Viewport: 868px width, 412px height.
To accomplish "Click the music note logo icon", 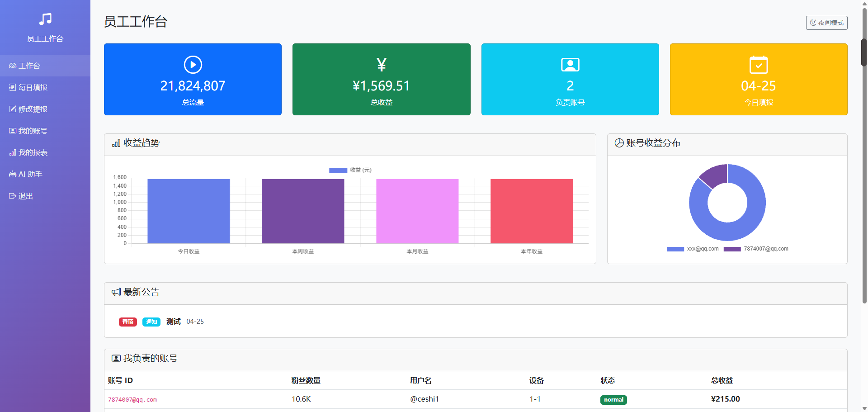I will click(45, 19).
